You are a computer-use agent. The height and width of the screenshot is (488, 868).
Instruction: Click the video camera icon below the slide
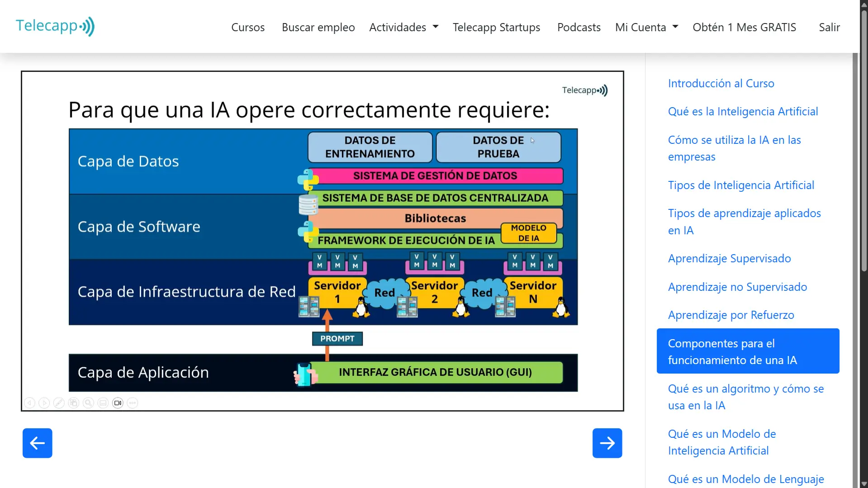[x=118, y=403]
